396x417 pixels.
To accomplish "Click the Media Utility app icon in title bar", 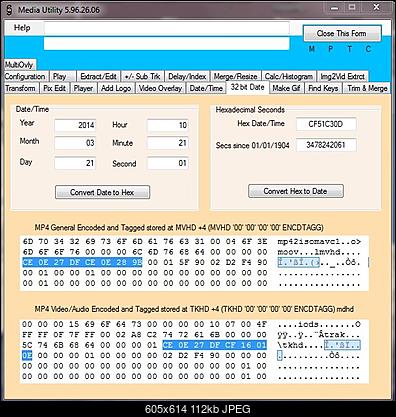I will [x=9, y=10].
